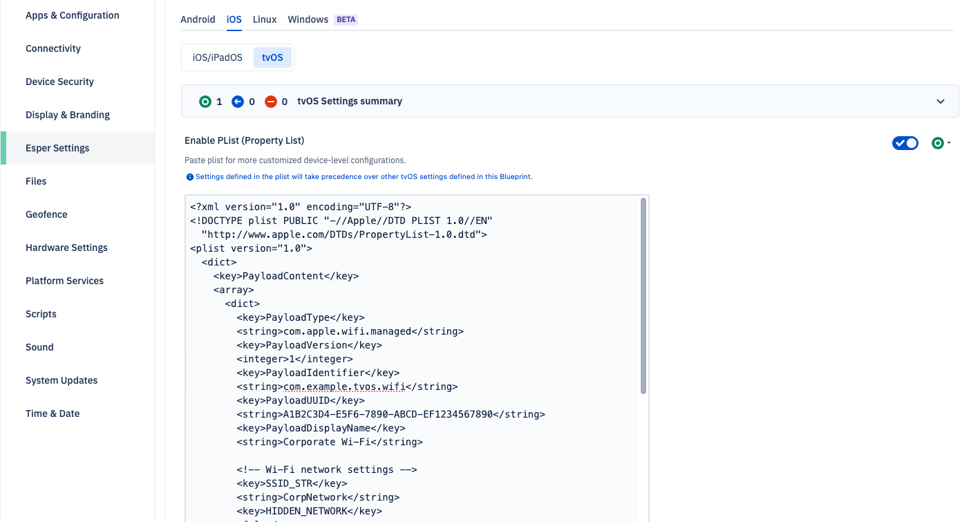Click the CorpNetwork string line
Image resolution: width=980 pixels, height=522 pixels.
318,497
